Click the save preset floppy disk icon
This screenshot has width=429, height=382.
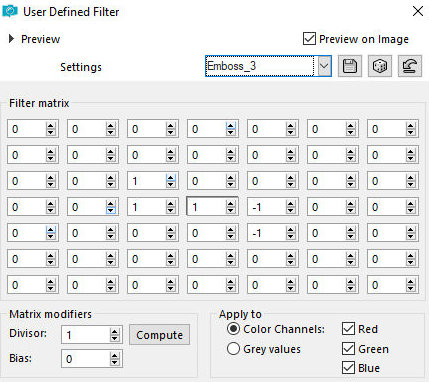350,66
